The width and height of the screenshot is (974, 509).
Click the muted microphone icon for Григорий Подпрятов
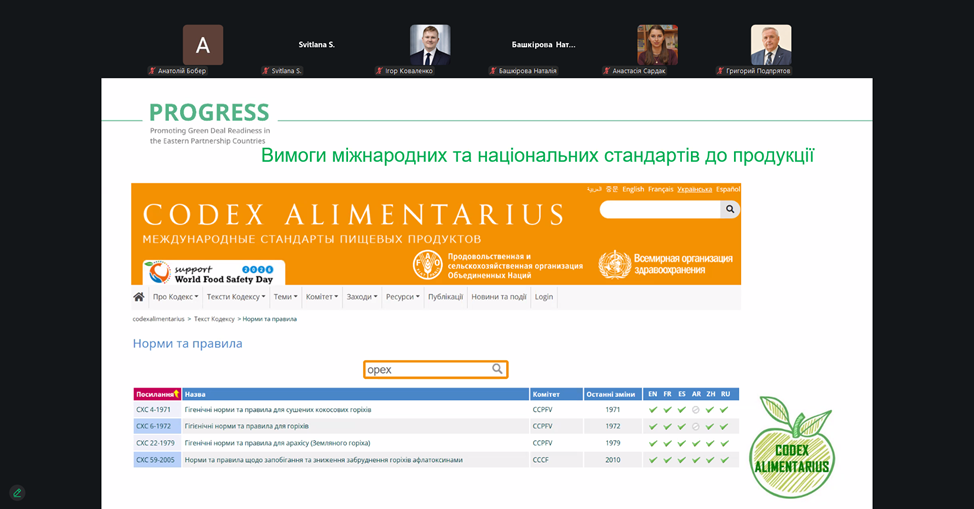click(x=720, y=71)
